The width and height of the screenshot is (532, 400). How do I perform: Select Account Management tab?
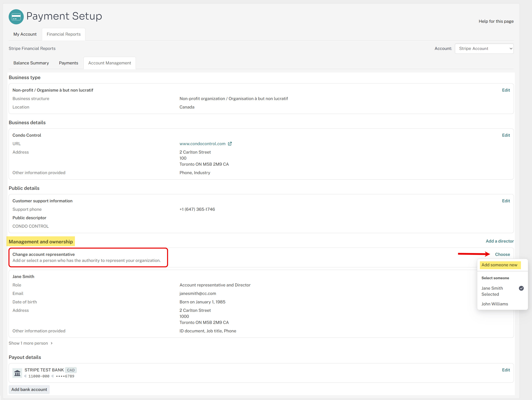point(109,63)
